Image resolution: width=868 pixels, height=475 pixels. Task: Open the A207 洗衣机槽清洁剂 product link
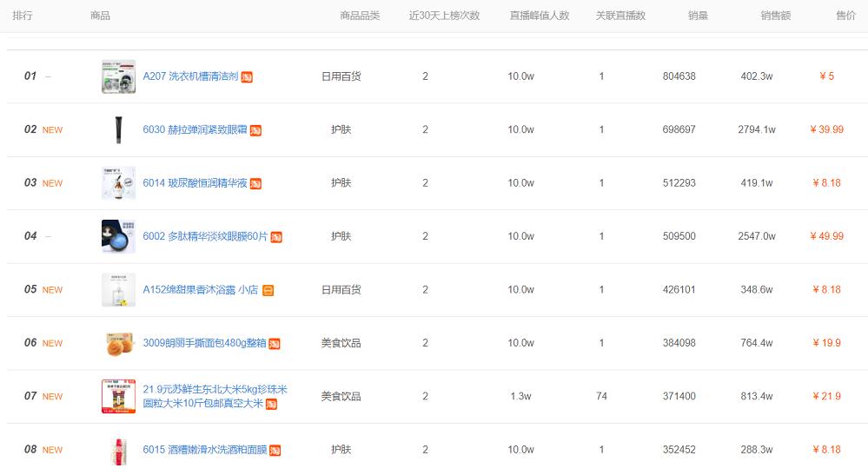(x=190, y=76)
